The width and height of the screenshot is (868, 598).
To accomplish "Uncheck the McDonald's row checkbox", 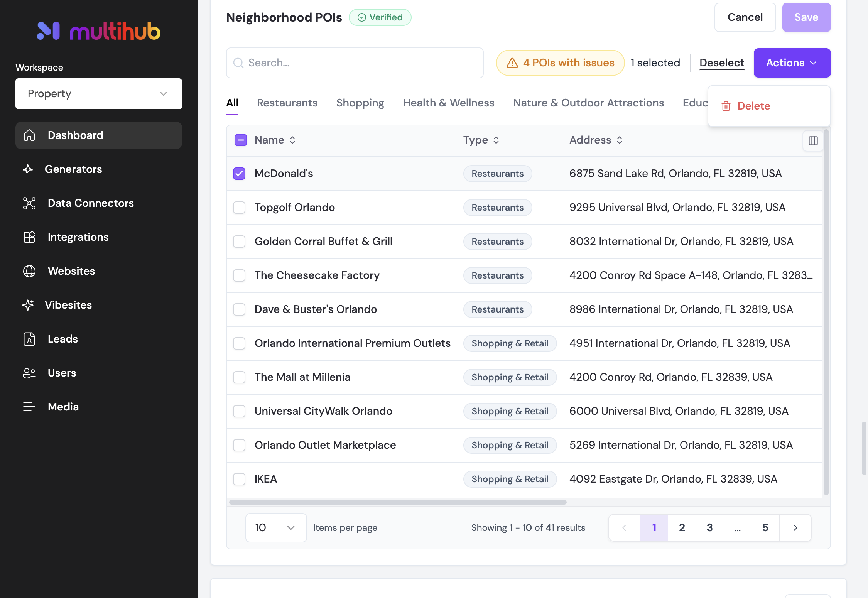I will pyautogui.click(x=239, y=174).
